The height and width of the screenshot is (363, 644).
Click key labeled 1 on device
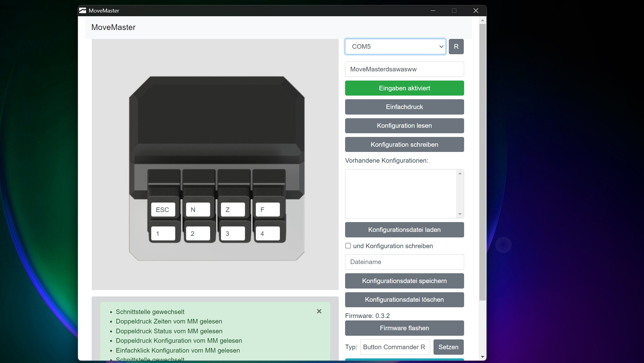tap(163, 234)
